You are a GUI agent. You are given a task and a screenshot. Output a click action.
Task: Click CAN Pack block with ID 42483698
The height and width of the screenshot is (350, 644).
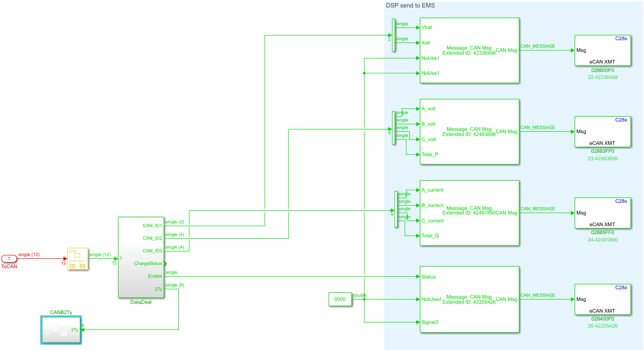coord(469,131)
